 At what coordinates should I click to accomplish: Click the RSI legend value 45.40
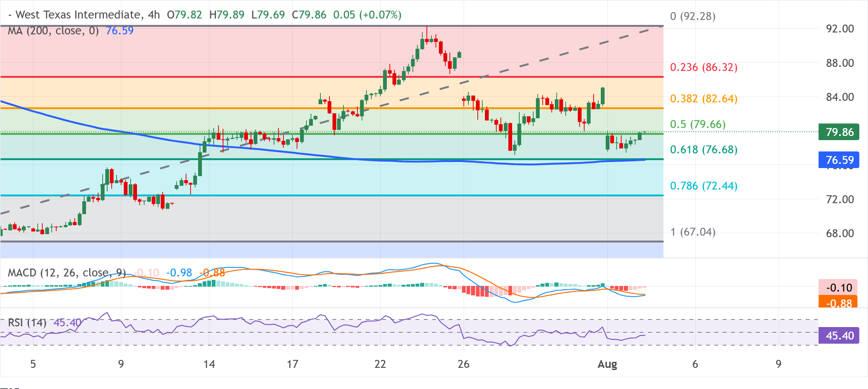point(68,323)
